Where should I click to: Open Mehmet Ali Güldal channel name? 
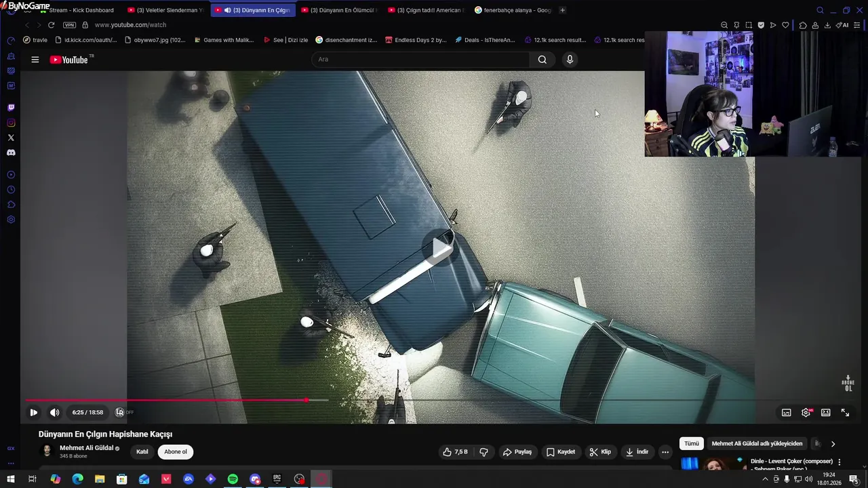[x=86, y=448]
